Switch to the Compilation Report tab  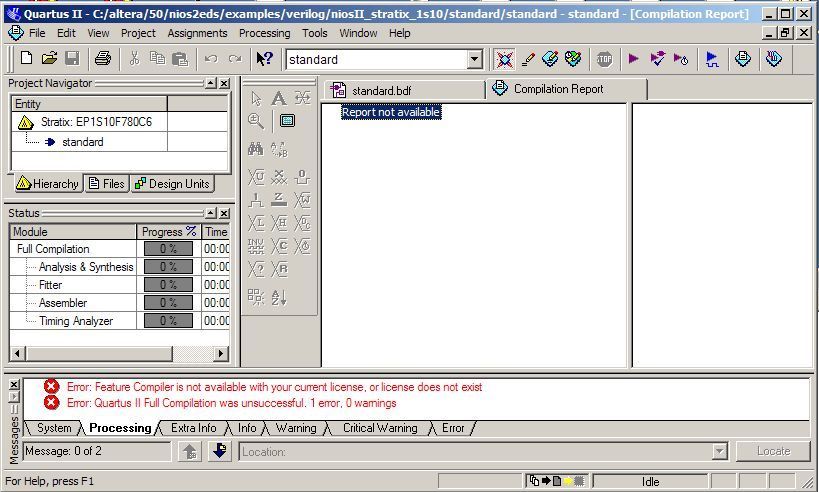click(x=566, y=89)
